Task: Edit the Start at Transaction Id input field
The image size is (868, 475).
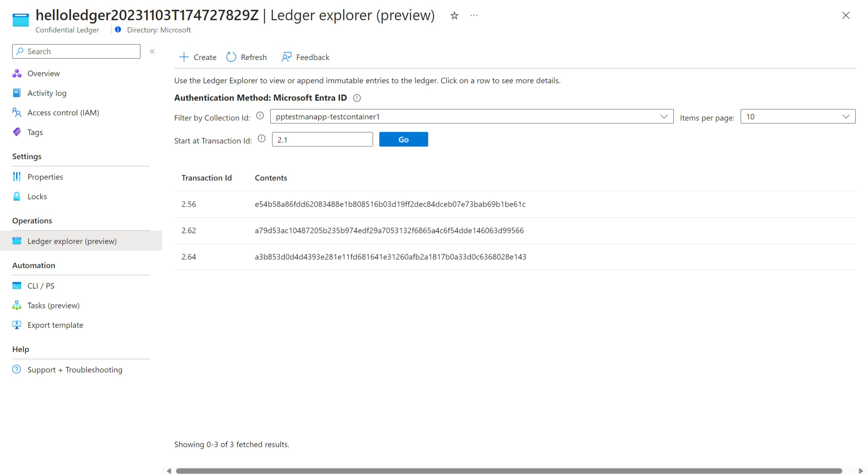Action: coord(322,139)
